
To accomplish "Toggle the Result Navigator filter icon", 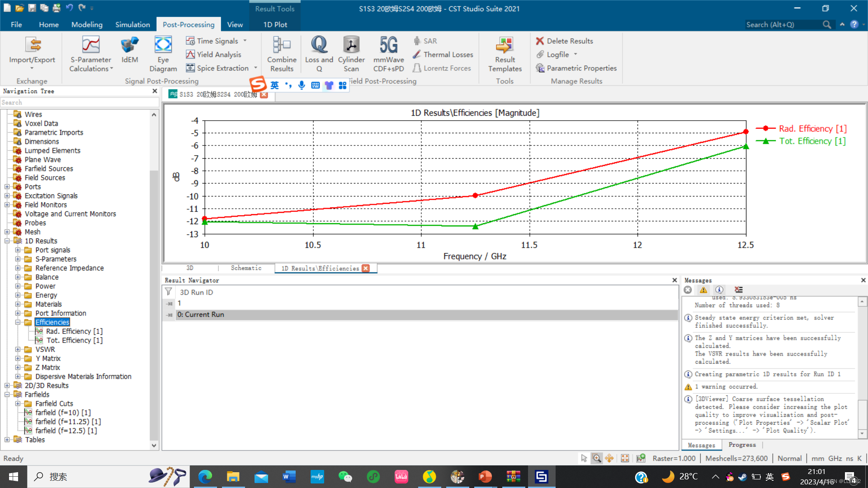I will (x=168, y=292).
